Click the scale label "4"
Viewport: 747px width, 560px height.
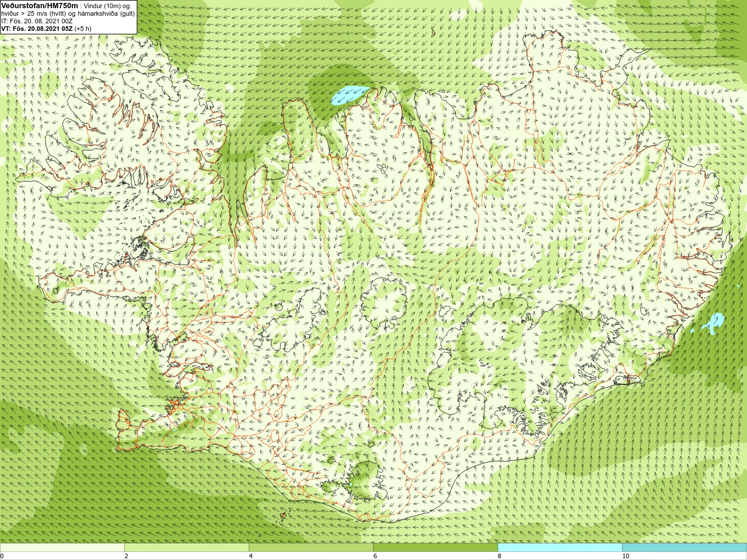[x=250, y=556]
